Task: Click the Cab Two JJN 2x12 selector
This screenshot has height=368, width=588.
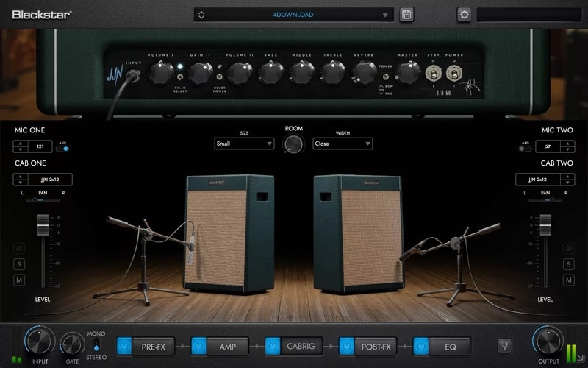Action: click(545, 179)
